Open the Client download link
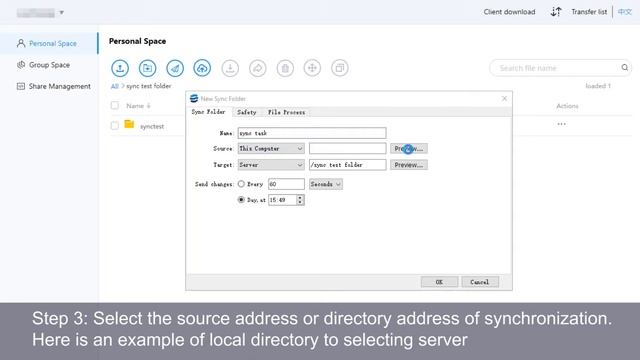Viewport: 640px width, 360px height. pyautogui.click(x=509, y=12)
